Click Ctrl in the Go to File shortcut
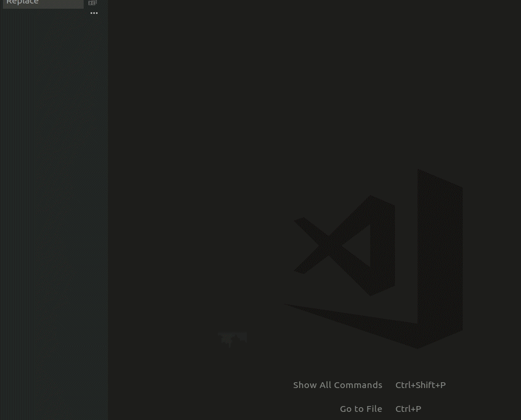 (x=403, y=409)
